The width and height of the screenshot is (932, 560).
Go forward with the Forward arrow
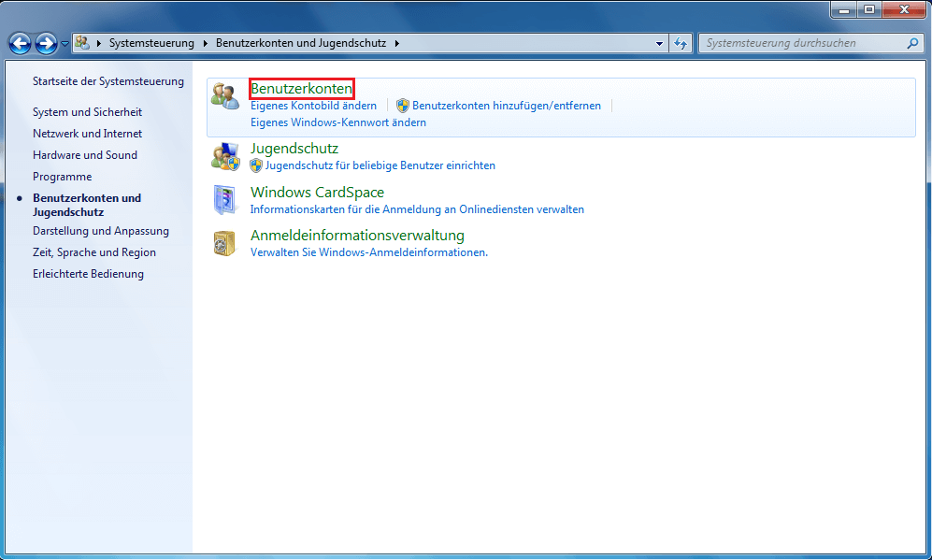(46, 43)
